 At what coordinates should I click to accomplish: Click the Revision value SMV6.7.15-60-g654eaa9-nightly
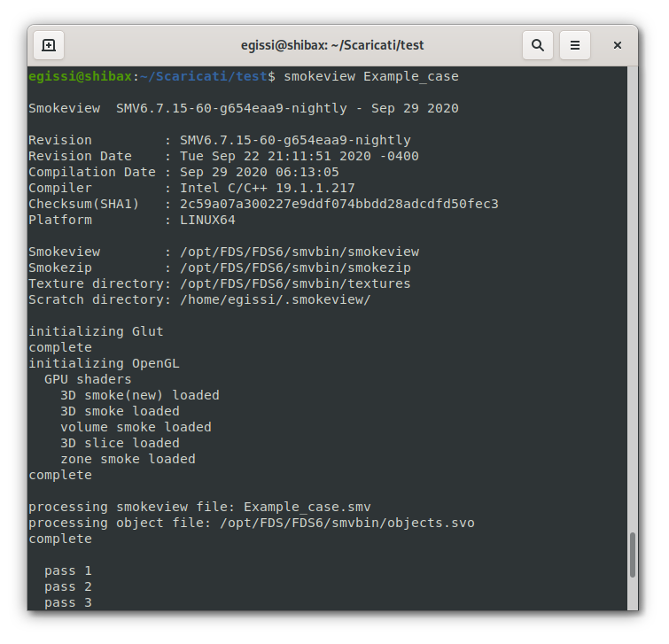(295, 140)
